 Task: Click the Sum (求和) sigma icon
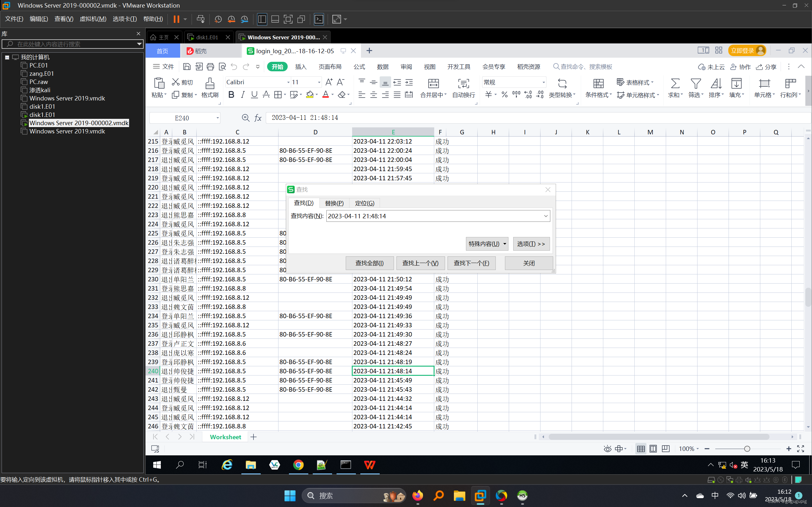pyautogui.click(x=675, y=84)
